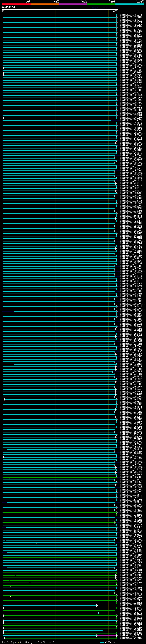Select the UniRef100_B7FH38 label

131,70
